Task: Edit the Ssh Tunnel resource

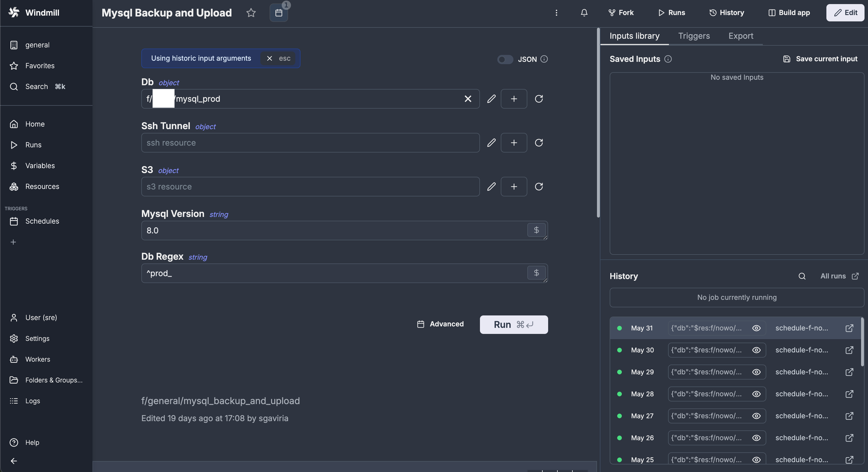Action: click(x=491, y=143)
